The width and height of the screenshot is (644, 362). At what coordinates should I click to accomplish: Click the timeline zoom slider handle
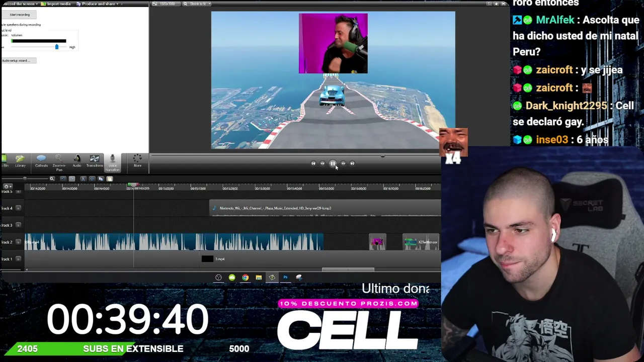[25, 178]
